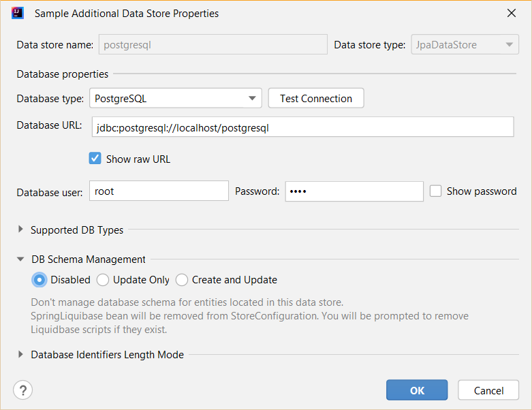Screen dimensions: 532x410
Task: Open the Database type PostgreSQL dropdown
Action: pyautogui.click(x=176, y=98)
